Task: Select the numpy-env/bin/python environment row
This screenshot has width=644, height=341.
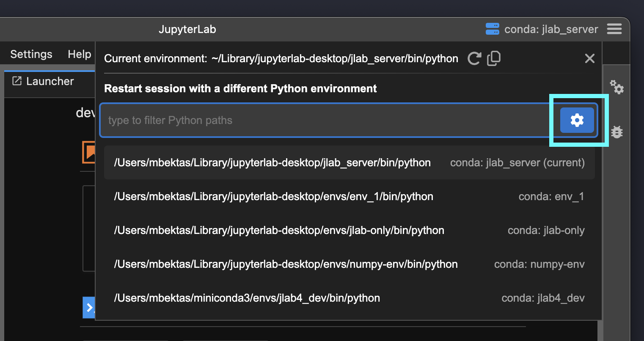Action: pos(350,264)
